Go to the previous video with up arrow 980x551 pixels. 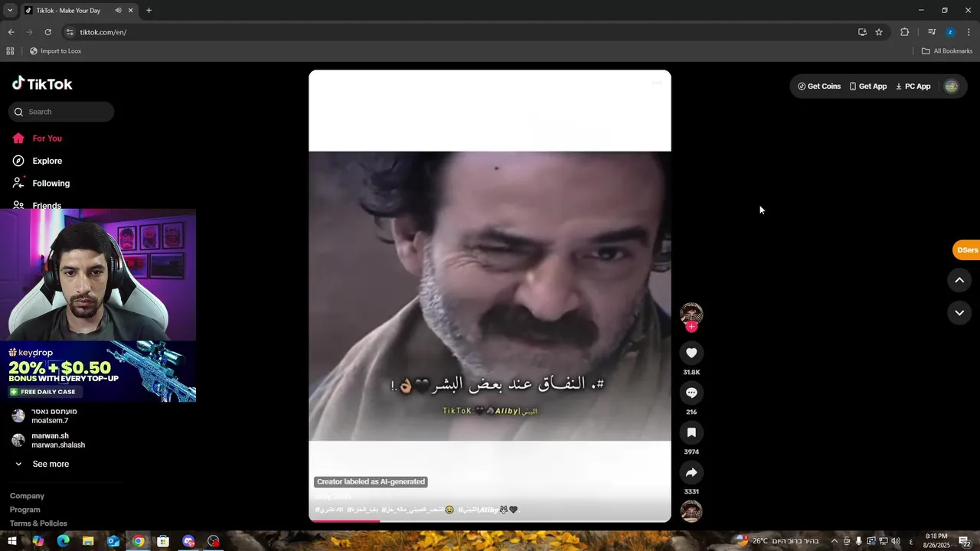[x=959, y=280]
